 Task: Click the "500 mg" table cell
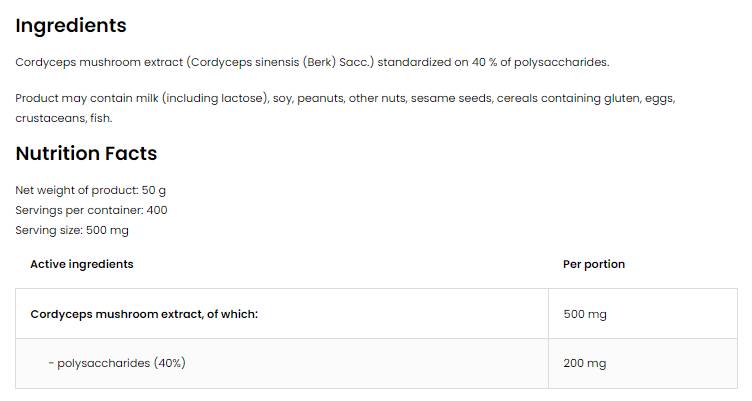point(585,314)
